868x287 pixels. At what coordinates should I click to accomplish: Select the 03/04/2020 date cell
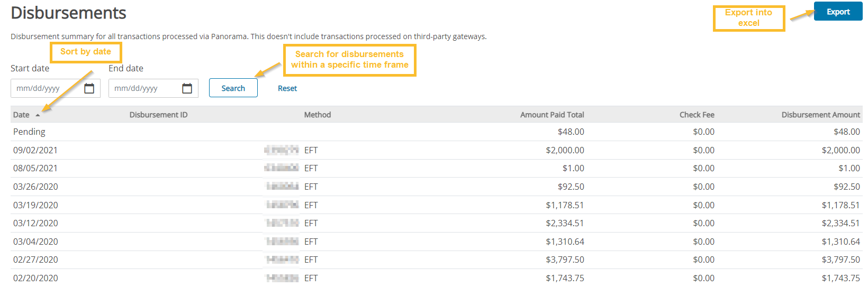coord(35,242)
